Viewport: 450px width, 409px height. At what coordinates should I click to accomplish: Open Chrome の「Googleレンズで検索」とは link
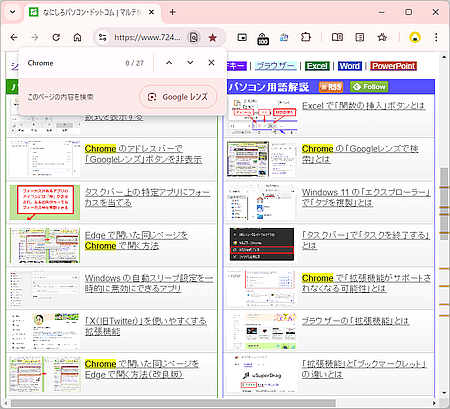360,154
